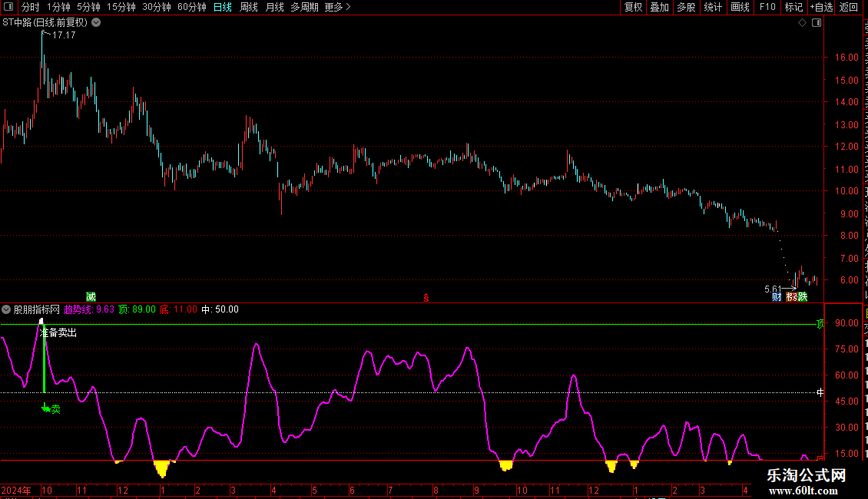Select the 30分钟 period
The height and width of the screenshot is (499, 868).
tap(157, 7)
